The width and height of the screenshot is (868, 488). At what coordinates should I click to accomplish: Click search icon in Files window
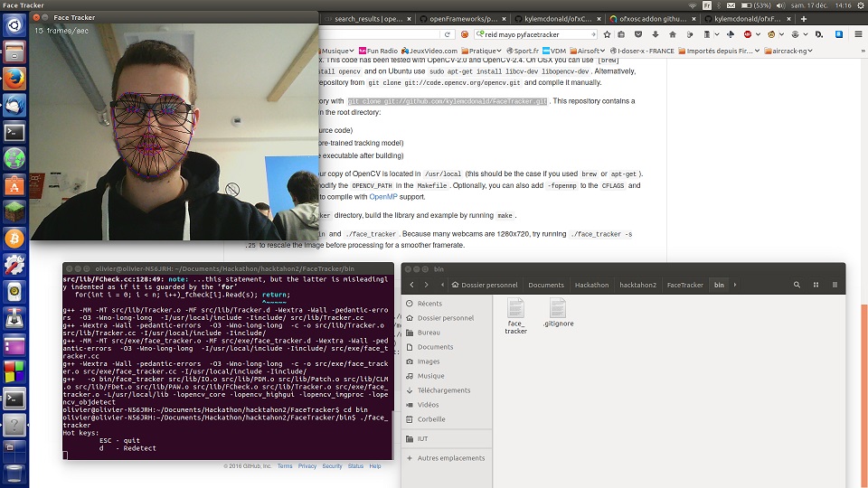click(797, 285)
